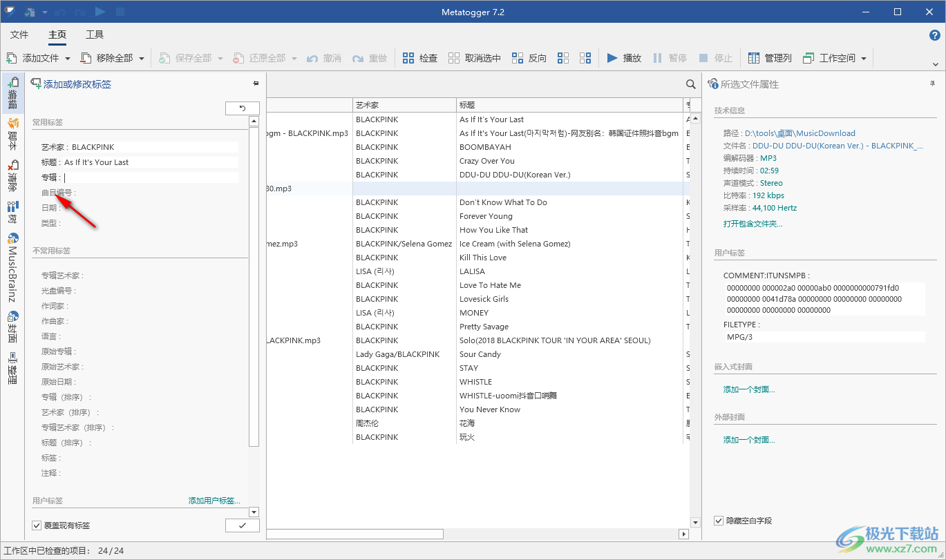Toggle the hide blank fields (隐藏空白字段) checkbox
Viewport: 946px width, 560px height.
click(719, 520)
